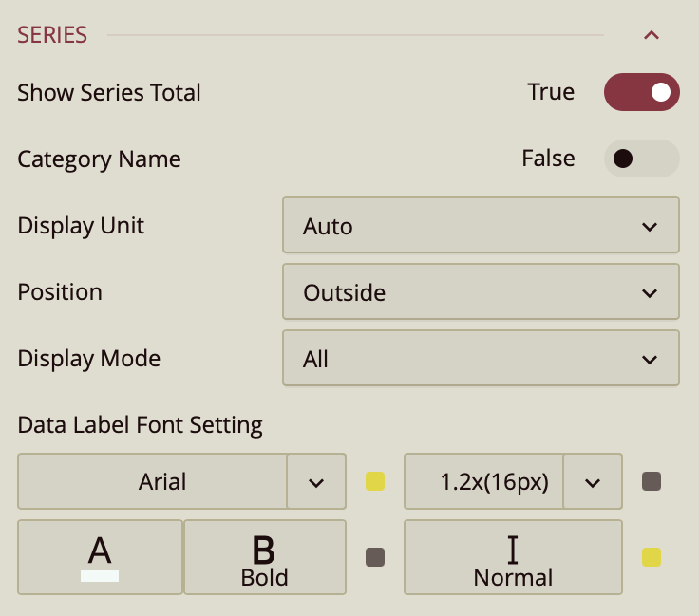This screenshot has width=699, height=616.
Task: Open the Position dropdown set to Outside
Action: point(481,292)
